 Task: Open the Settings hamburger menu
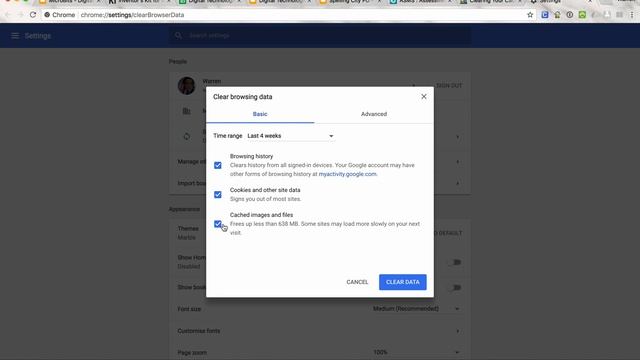point(15,36)
